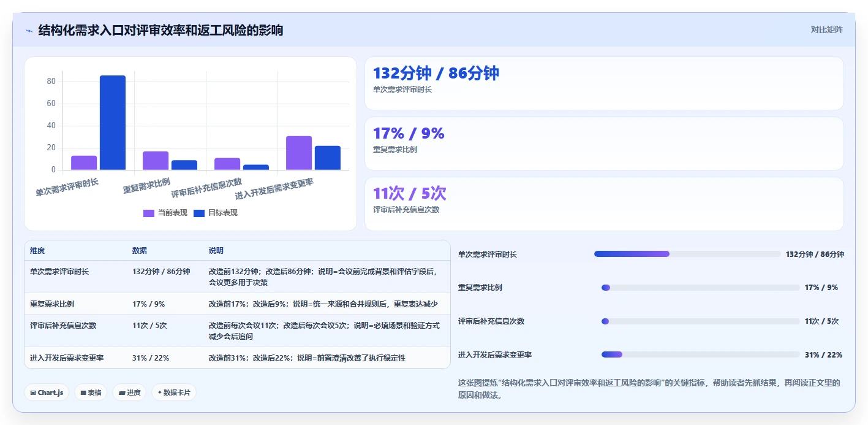This screenshot has height=425, width=868.
Task: Click the purple bar for 单次需求评审时长
Action: coord(84,163)
